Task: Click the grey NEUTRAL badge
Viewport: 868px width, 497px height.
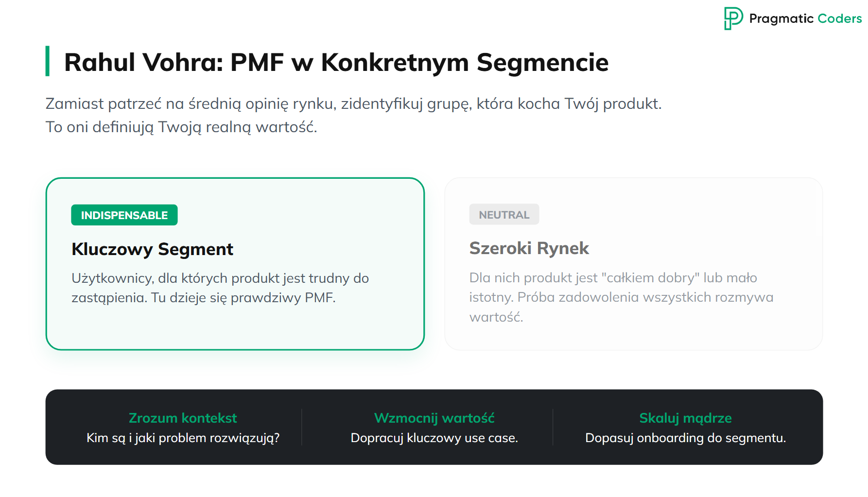Action: coord(504,215)
